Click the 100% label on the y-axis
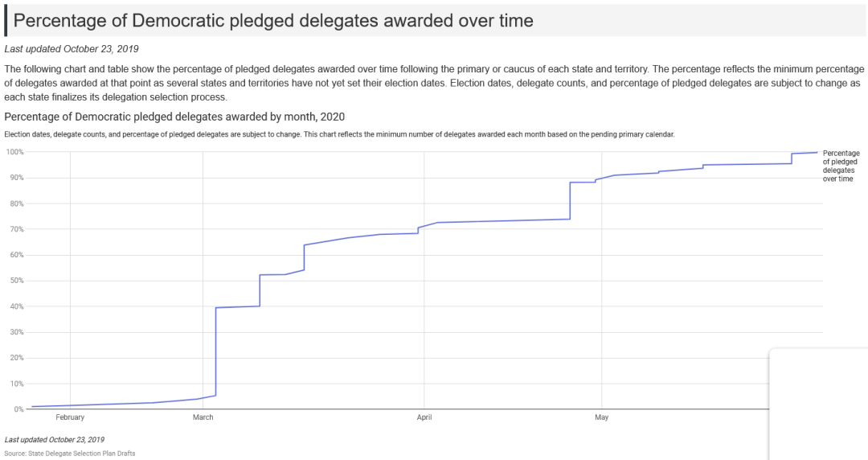 (x=14, y=152)
